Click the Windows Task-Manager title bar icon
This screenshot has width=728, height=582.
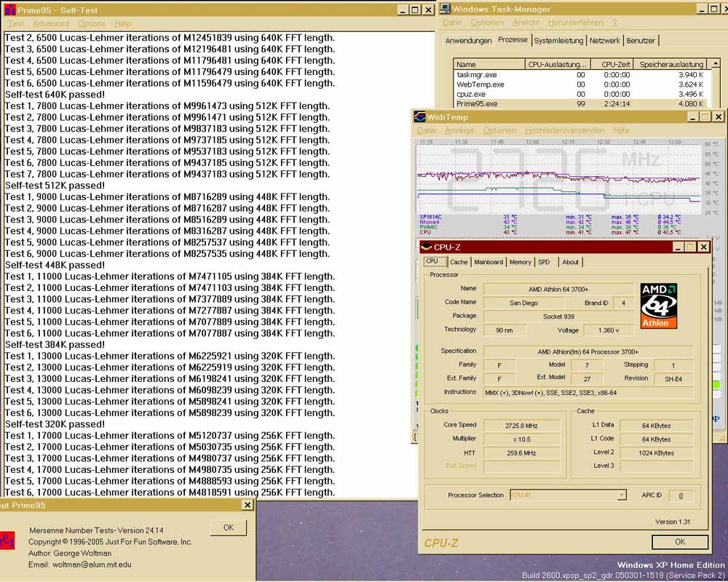(446, 8)
